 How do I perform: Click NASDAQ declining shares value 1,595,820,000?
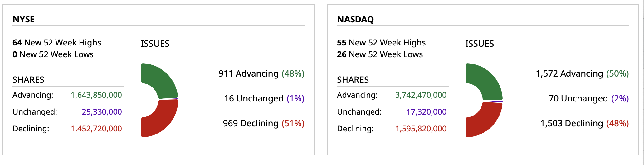point(421,129)
